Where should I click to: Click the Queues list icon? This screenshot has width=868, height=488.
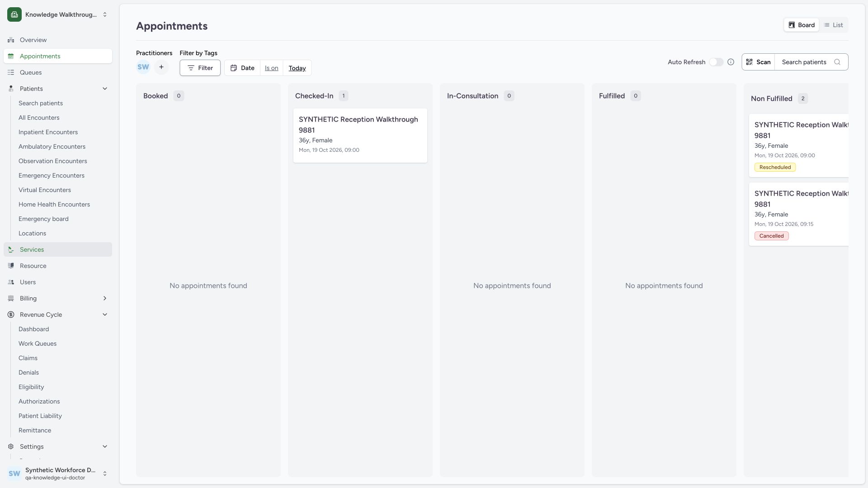[11, 72]
